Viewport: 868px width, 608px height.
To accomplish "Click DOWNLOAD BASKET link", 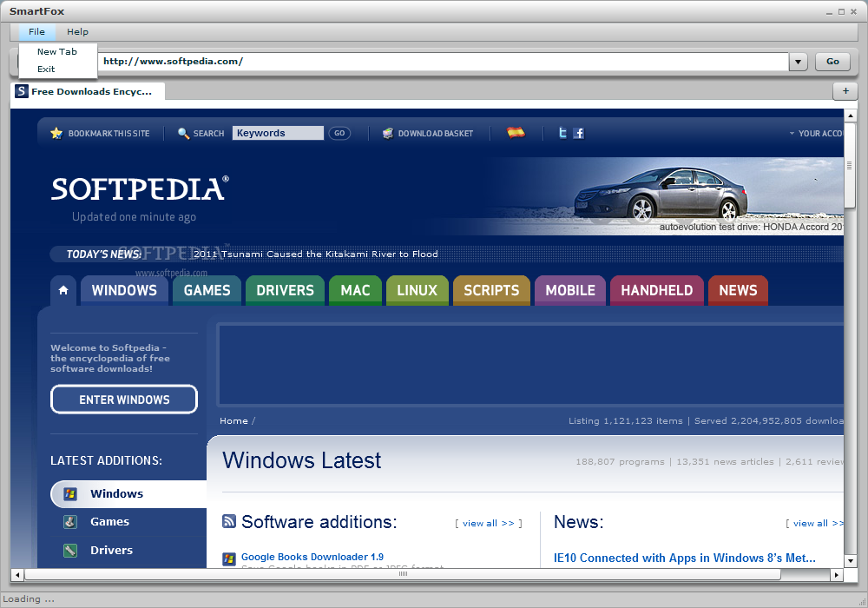I will point(436,134).
